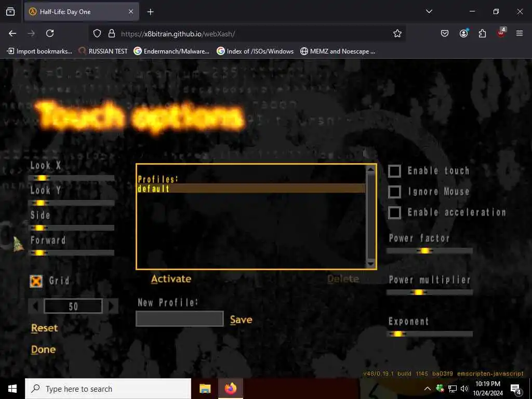Adjust the Power factor slider
Screen dimensions: 532x399
point(430,251)
